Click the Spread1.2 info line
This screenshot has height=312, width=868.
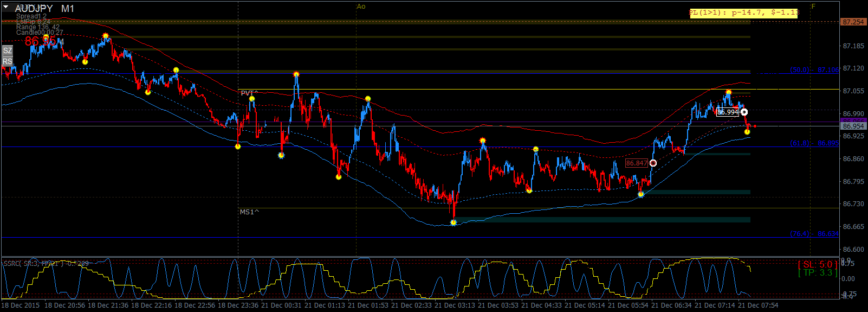tap(31, 16)
